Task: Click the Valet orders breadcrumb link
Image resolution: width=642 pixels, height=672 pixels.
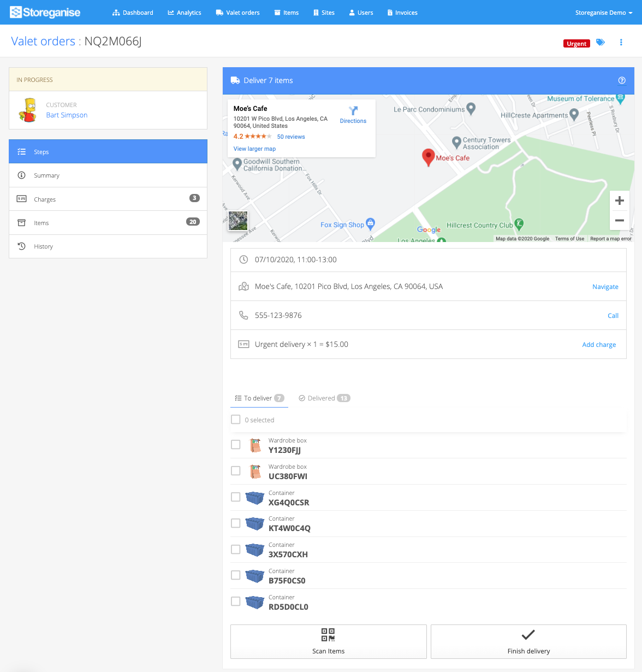Action: [43, 41]
